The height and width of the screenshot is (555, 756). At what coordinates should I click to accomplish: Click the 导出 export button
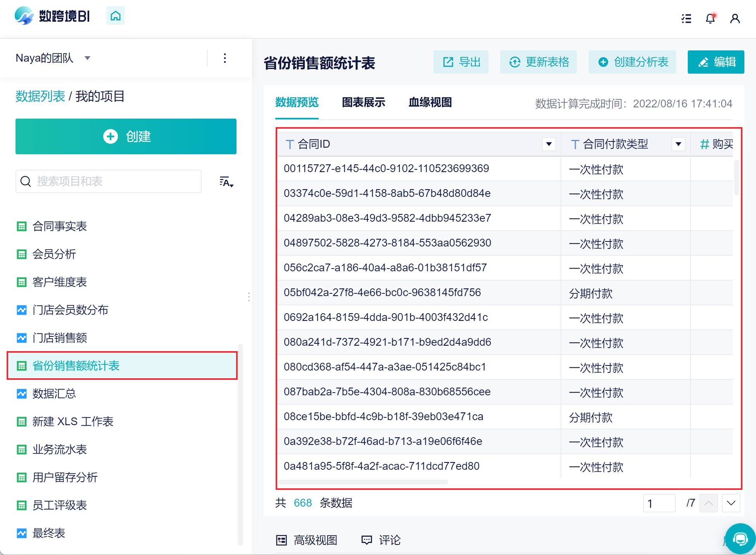point(461,62)
